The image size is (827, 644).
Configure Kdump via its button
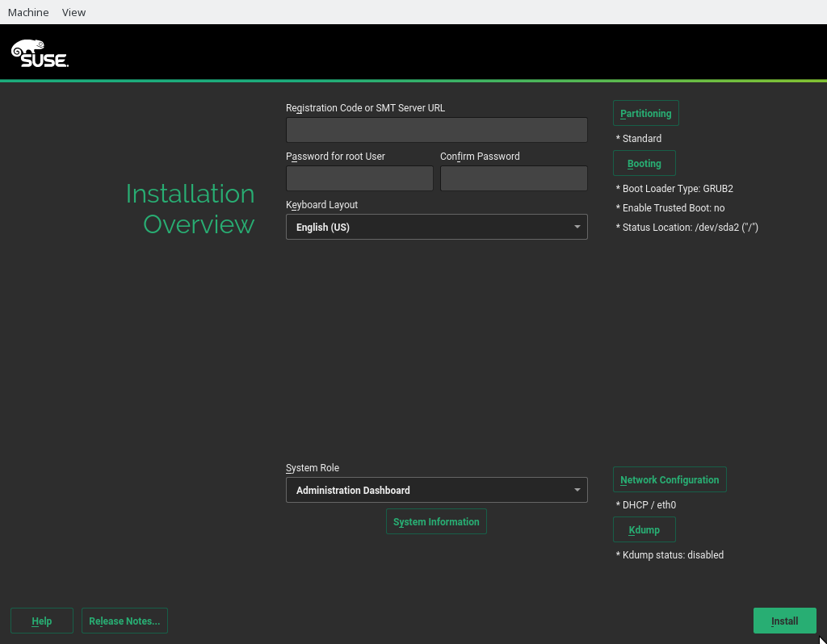[x=644, y=529]
